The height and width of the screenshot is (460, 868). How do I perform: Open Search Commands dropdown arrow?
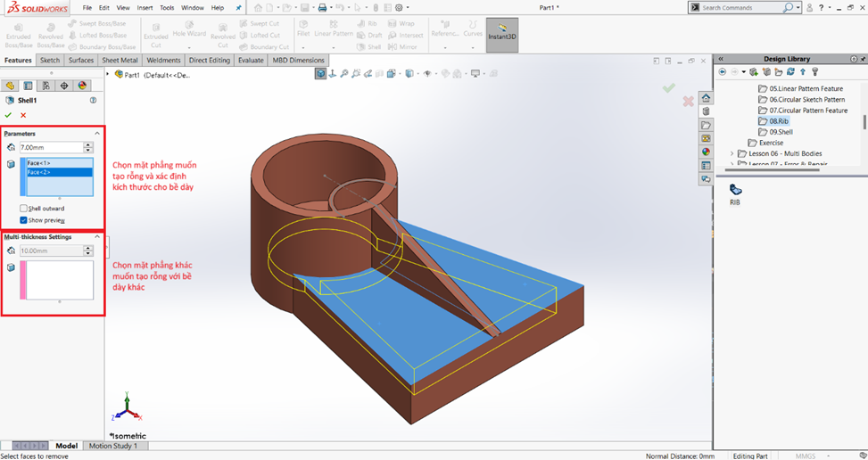(x=798, y=8)
